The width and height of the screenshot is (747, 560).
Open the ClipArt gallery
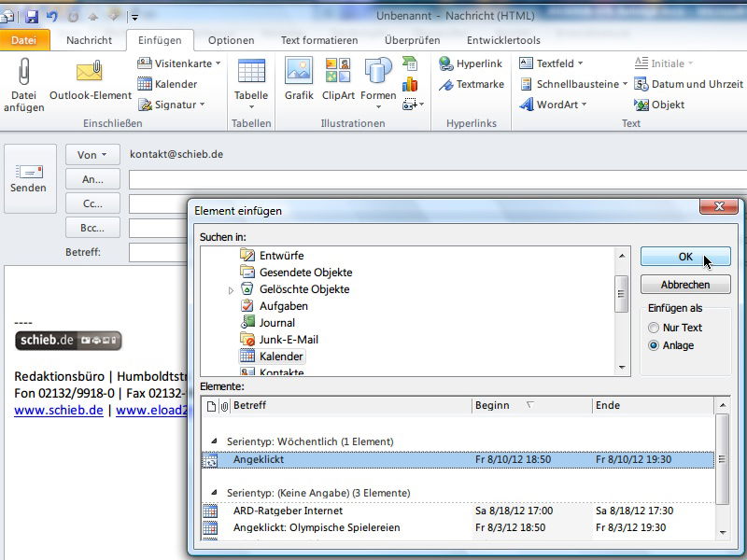click(338, 71)
